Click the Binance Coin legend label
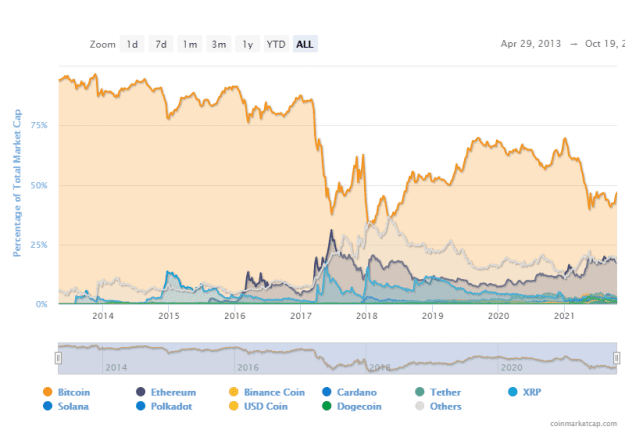Image resolution: width=625 pixels, height=430 pixels. point(274,393)
